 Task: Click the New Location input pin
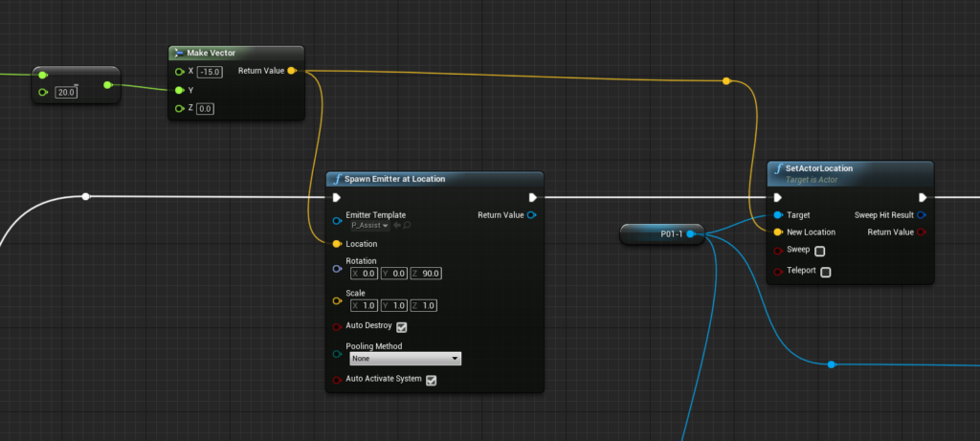pos(777,232)
